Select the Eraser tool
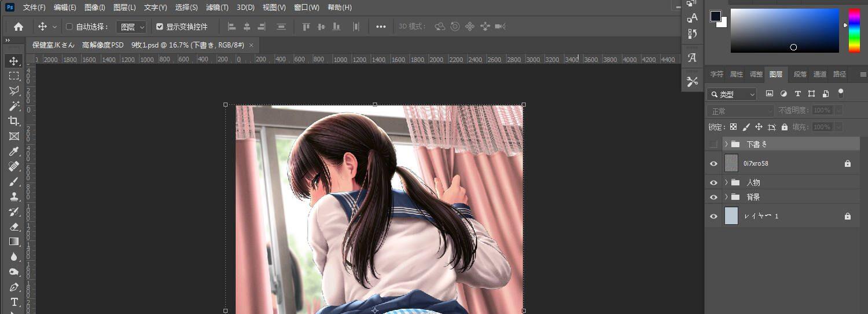This screenshot has height=314, width=868. pyautogui.click(x=14, y=227)
